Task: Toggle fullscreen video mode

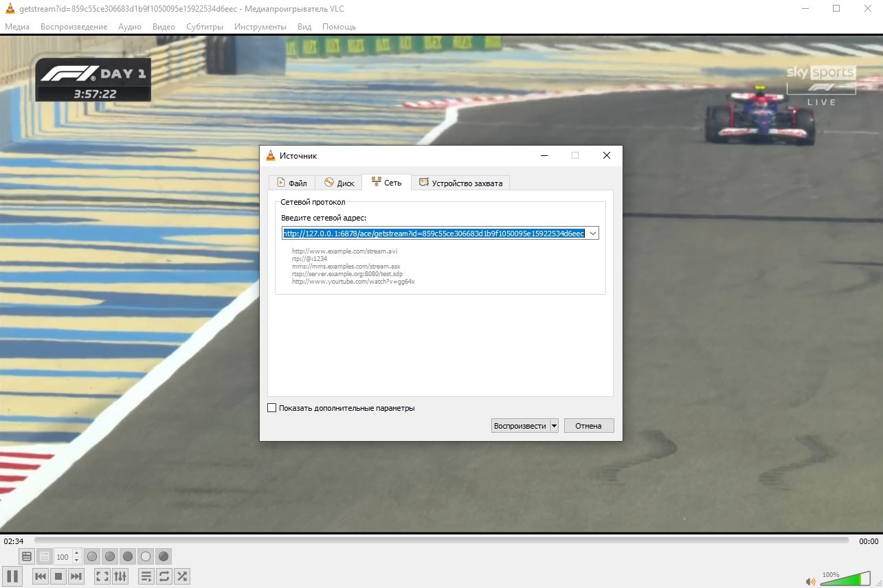Action: point(102,576)
